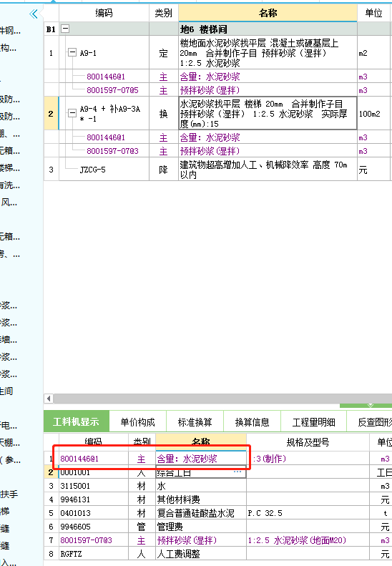Open the ellipsis button in 综合工日 cell
Viewport: 392px width, 566px height.
click(x=237, y=472)
